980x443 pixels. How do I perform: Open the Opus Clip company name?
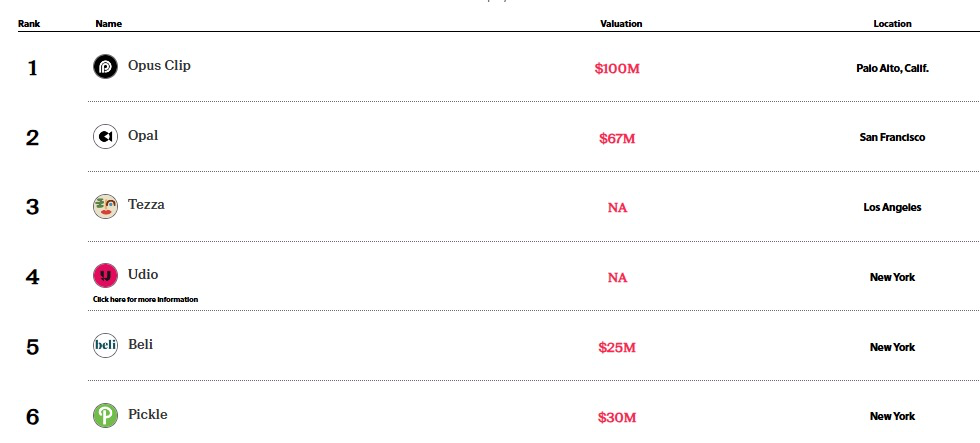coord(159,66)
